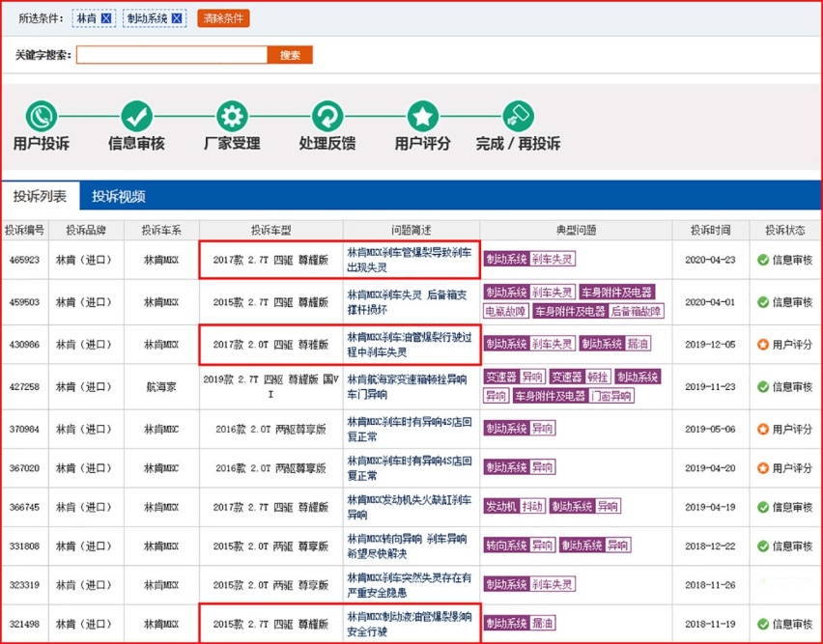
Task: Open complaint 林肯MKX刹车管爆裂导致刹车出现失灵
Action: tap(410, 260)
